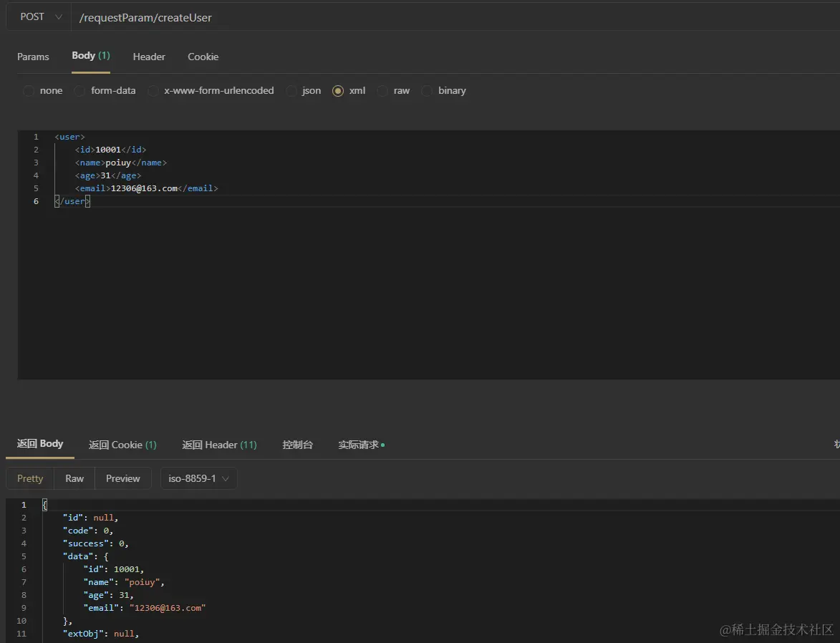Open the Header request tab

[x=149, y=57]
